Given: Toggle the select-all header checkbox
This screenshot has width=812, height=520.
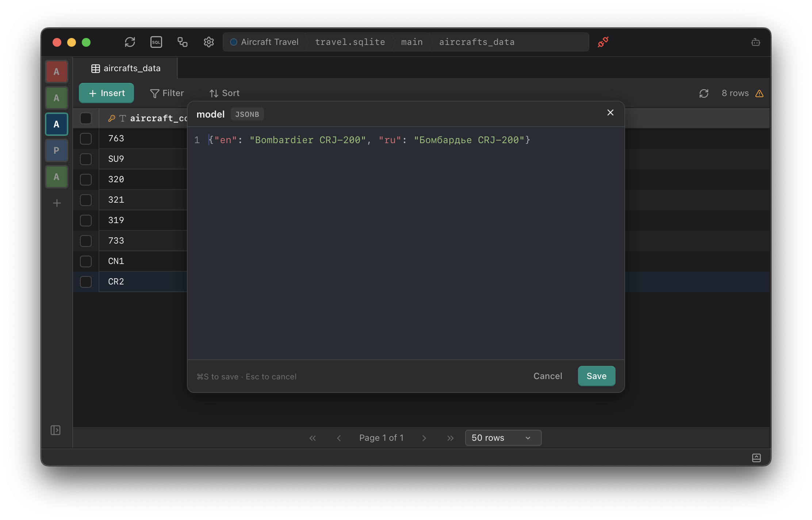Looking at the screenshot, I should (86, 118).
